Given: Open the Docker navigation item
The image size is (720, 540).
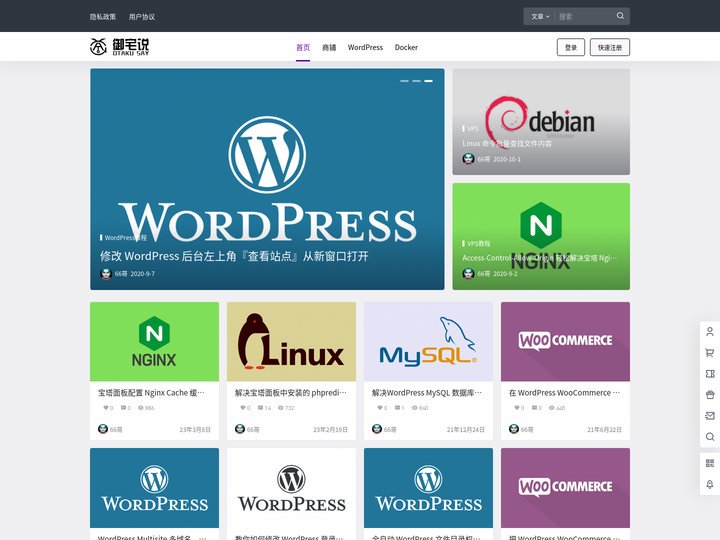Looking at the screenshot, I should click(406, 47).
